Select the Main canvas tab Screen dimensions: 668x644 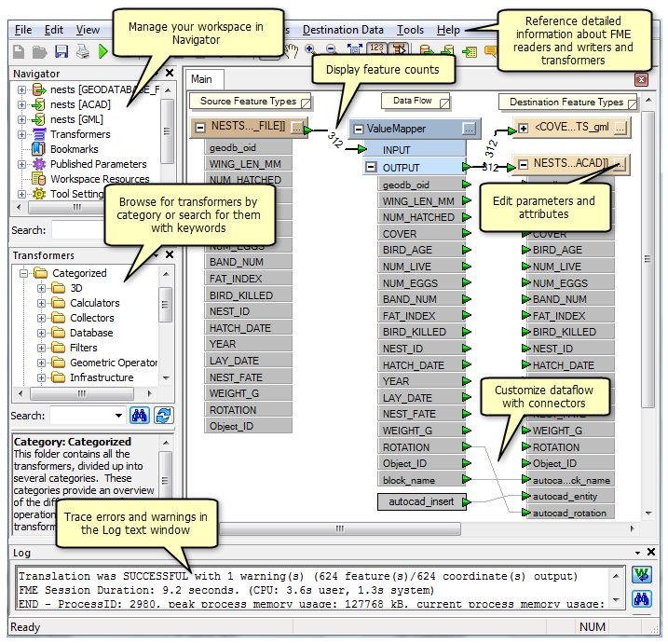pyautogui.click(x=201, y=80)
